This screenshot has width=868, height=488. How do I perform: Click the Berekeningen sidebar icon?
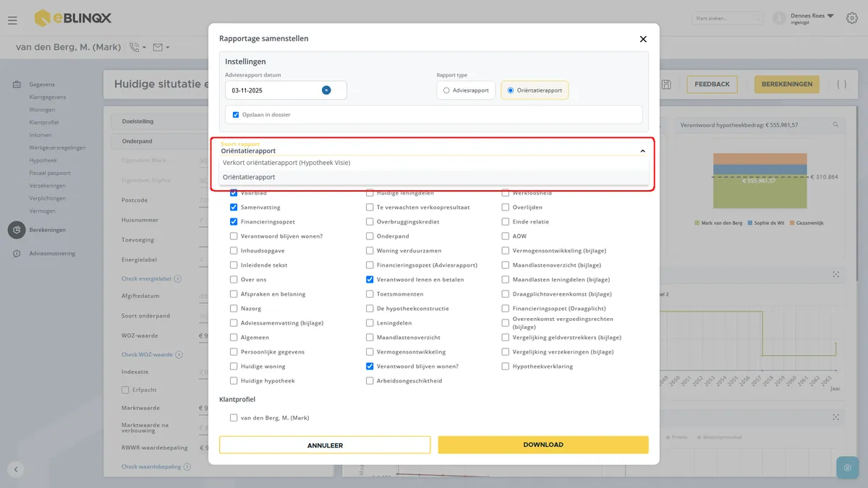pyautogui.click(x=17, y=230)
